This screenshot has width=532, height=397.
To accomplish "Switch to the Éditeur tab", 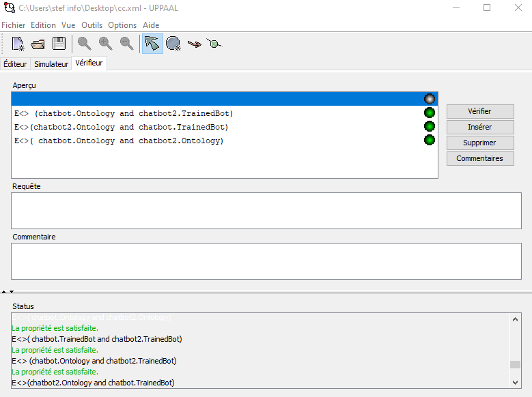I will pos(15,64).
